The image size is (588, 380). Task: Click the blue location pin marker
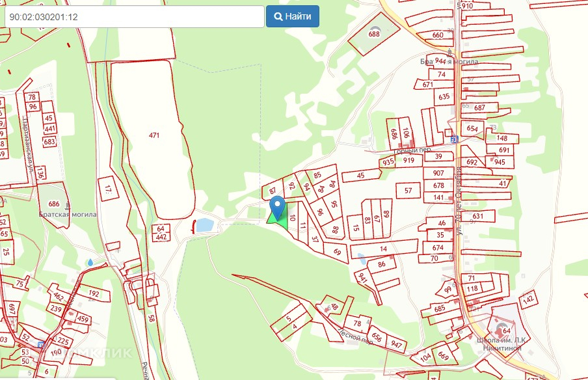278,208
